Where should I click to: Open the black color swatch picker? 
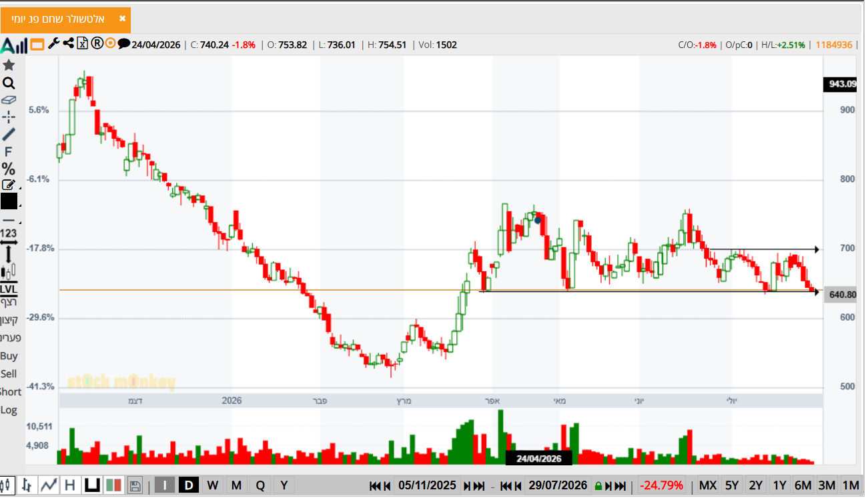9,201
